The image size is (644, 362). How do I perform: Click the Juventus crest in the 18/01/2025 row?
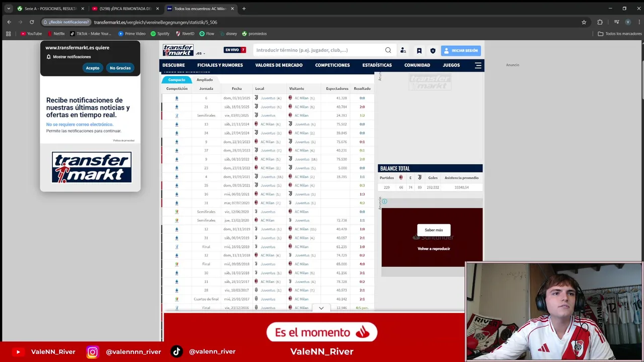256,107
